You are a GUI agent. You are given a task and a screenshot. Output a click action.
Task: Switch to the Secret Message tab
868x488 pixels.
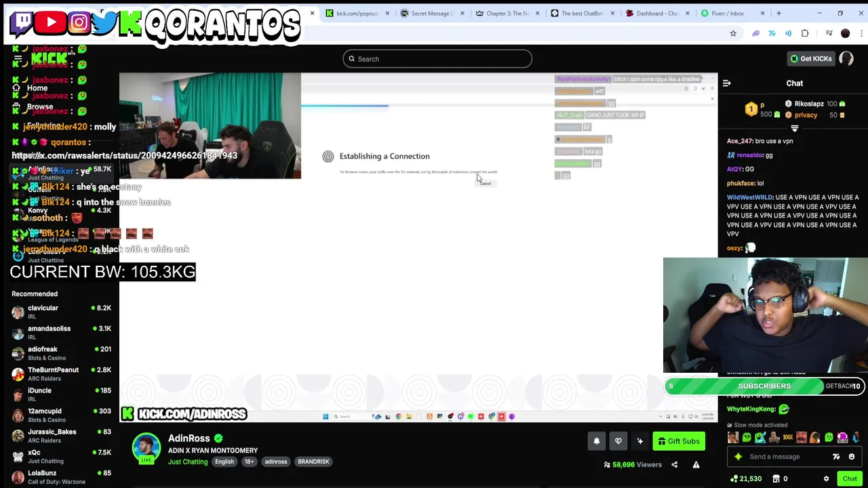tap(432, 14)
